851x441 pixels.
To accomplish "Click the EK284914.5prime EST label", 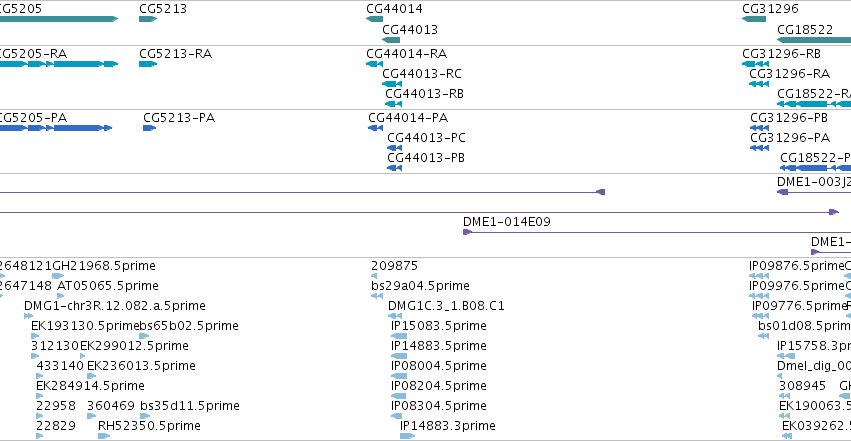I will pyautogui.click(x=90, y=386).
